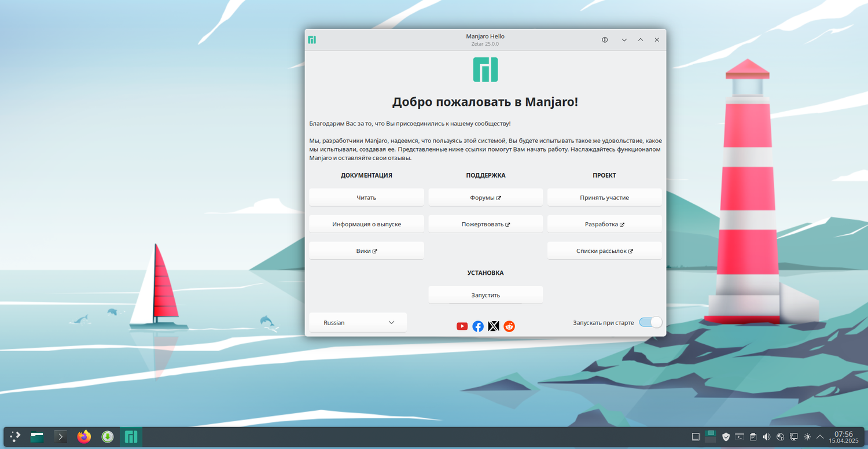Open the About info icon in title bar
Image resolution: width=868 pixels, height=449 pixels.
[605, 40]
